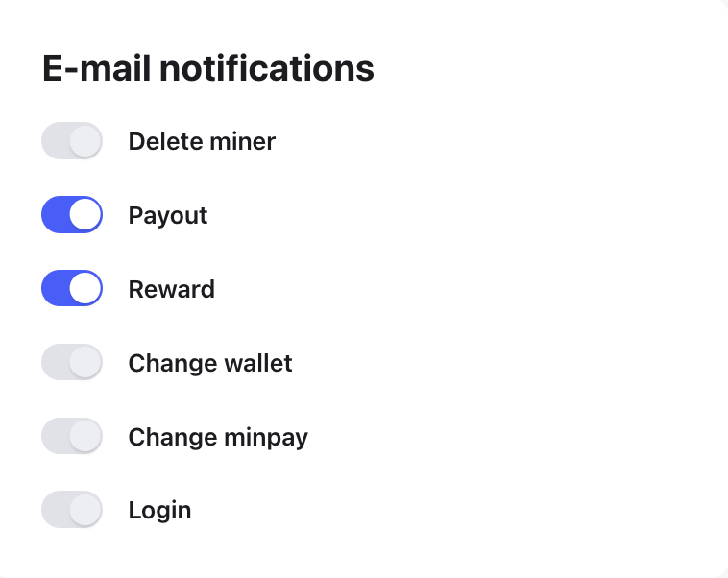The width and height of the screenshot is (728, 578).
Task: Switch on the Change minpay toggle
Action: tap(71, 437)
